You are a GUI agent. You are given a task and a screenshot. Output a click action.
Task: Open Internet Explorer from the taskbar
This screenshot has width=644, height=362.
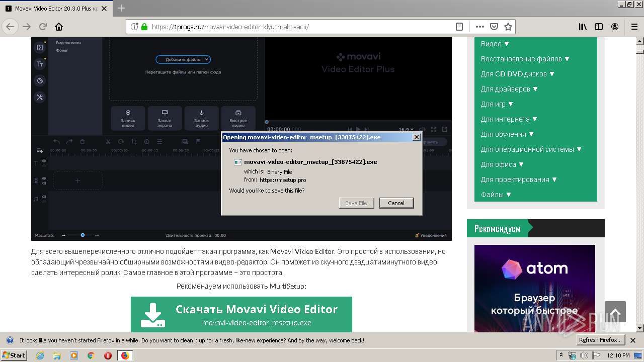tap(40, 355)
